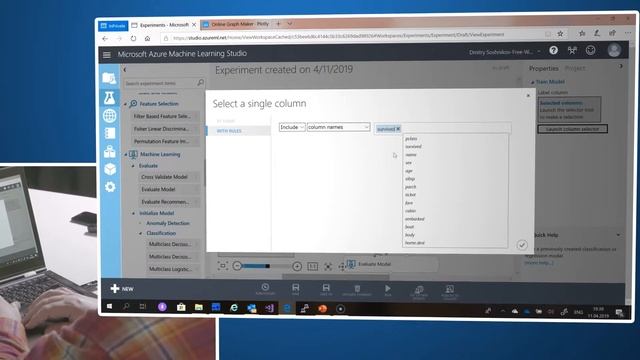
Task: Click the favorites star in address bar
Action: click(560, 34)
